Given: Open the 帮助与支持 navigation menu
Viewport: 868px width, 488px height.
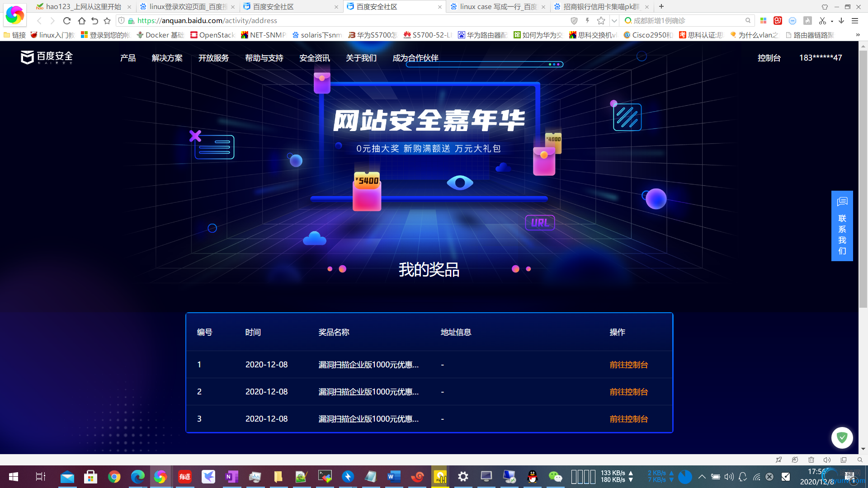Looking at the screenshot, I should click(x=264, y=58).
